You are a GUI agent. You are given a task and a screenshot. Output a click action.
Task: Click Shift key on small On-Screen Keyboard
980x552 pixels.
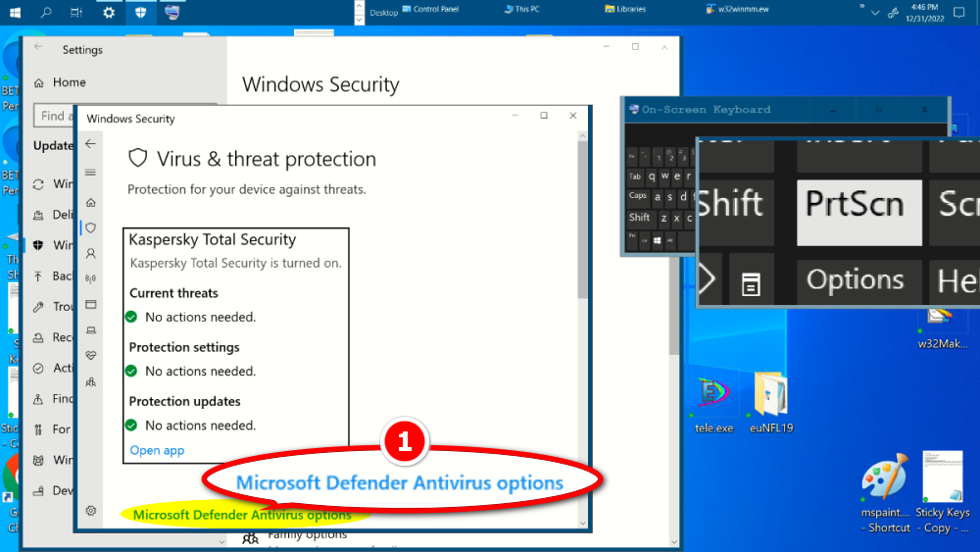pos(639,218)
